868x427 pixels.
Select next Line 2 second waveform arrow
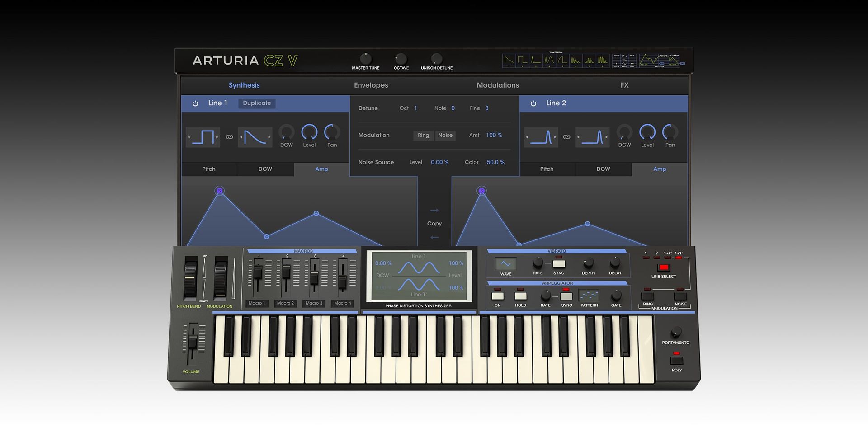(607, 137)
